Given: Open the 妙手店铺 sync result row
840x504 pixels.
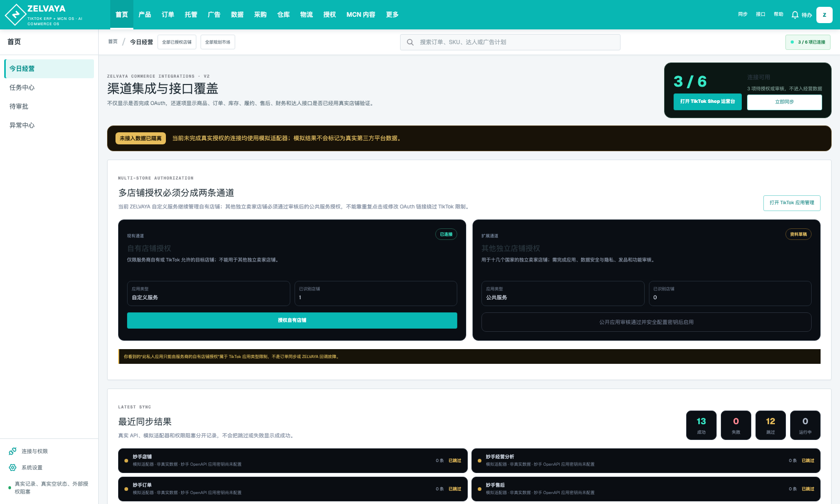Looking at the screenshot, I should click(293, 460).
